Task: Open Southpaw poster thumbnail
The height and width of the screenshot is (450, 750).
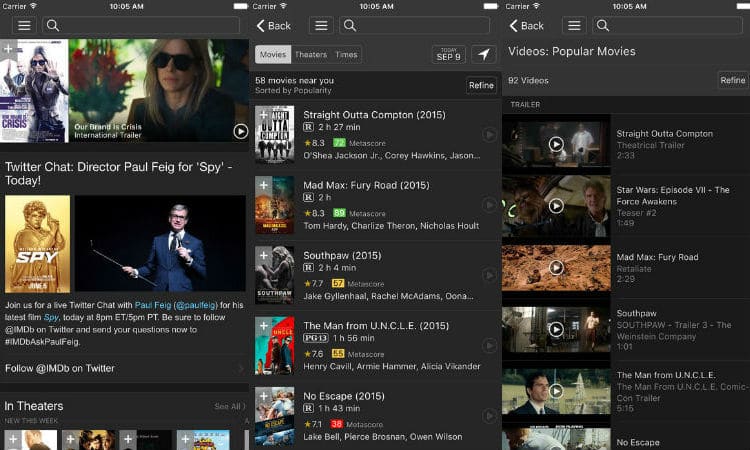Action: click(x=275, y=275)
